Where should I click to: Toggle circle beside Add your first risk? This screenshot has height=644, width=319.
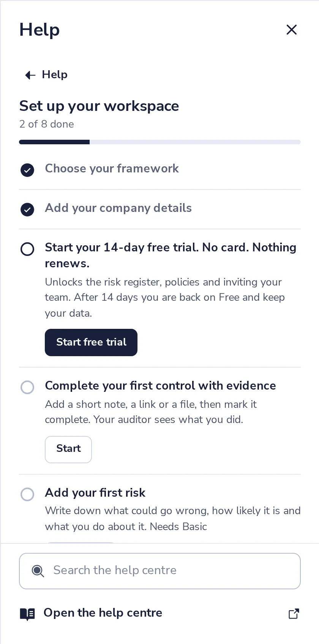27,494
